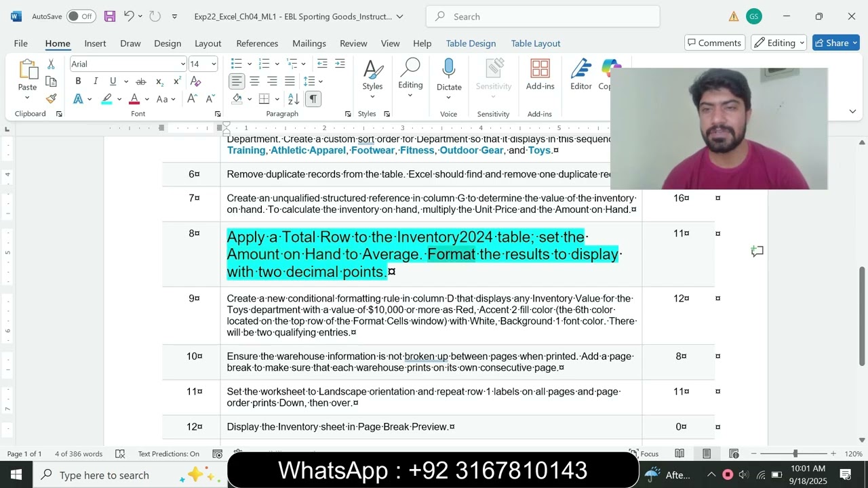
Task: Toggle Italic formatting
Action: 95,81
